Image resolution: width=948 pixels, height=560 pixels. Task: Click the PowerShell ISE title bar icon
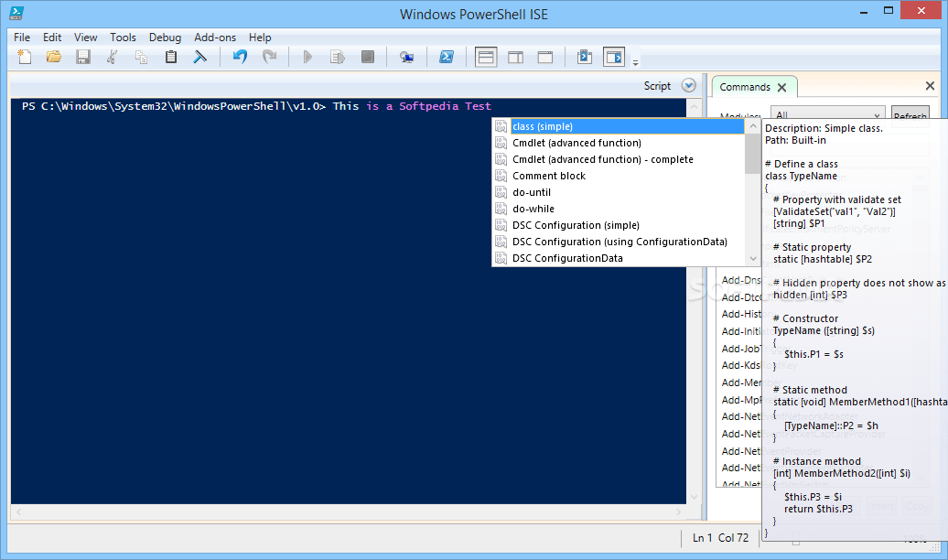(x=16, y=12)
